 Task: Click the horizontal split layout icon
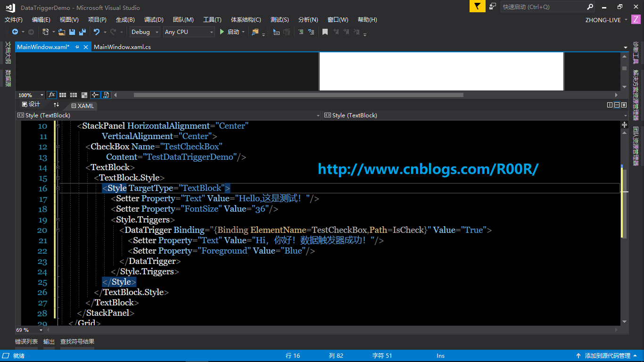pyautogui.click(x=617, y=105)
